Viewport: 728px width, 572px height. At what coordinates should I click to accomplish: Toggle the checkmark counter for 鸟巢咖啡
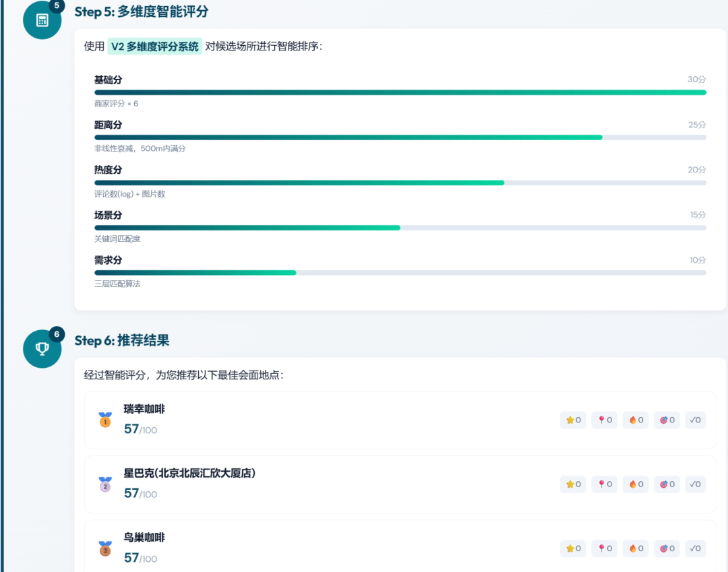click(x=695, y=548)
